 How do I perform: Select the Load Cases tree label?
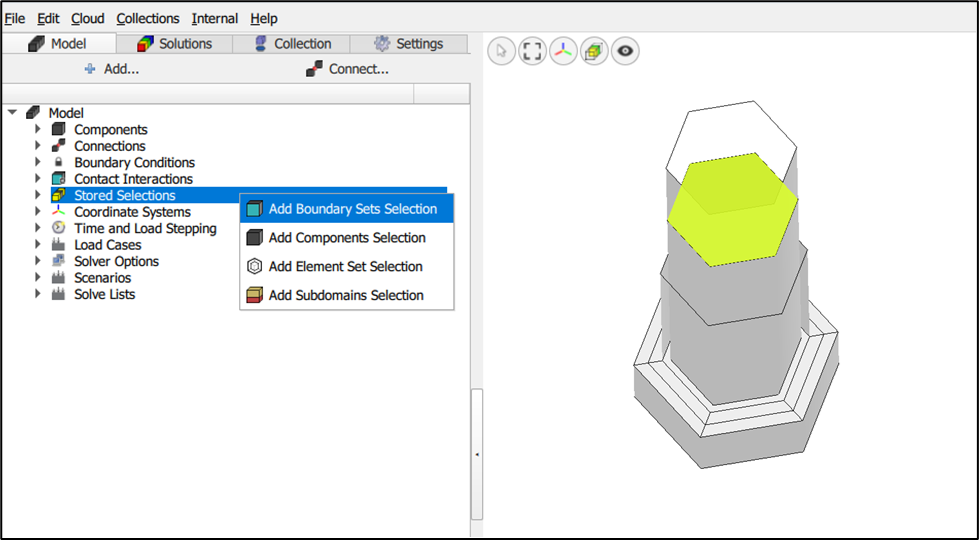tap(107, 245)
